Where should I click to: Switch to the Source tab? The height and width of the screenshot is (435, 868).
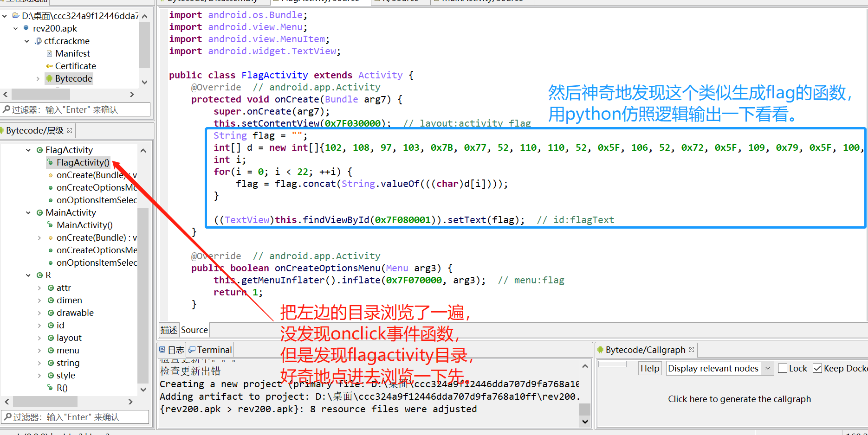(194, 330)
